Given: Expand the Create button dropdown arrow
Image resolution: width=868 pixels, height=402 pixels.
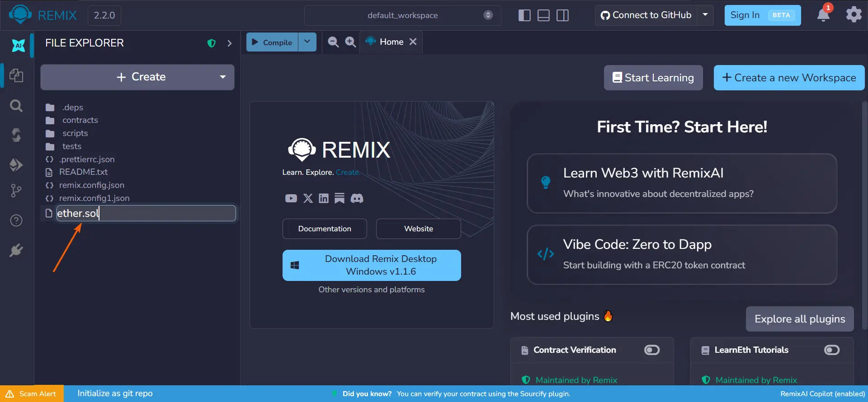Looking at the screenshot, I should click(223, 77).
